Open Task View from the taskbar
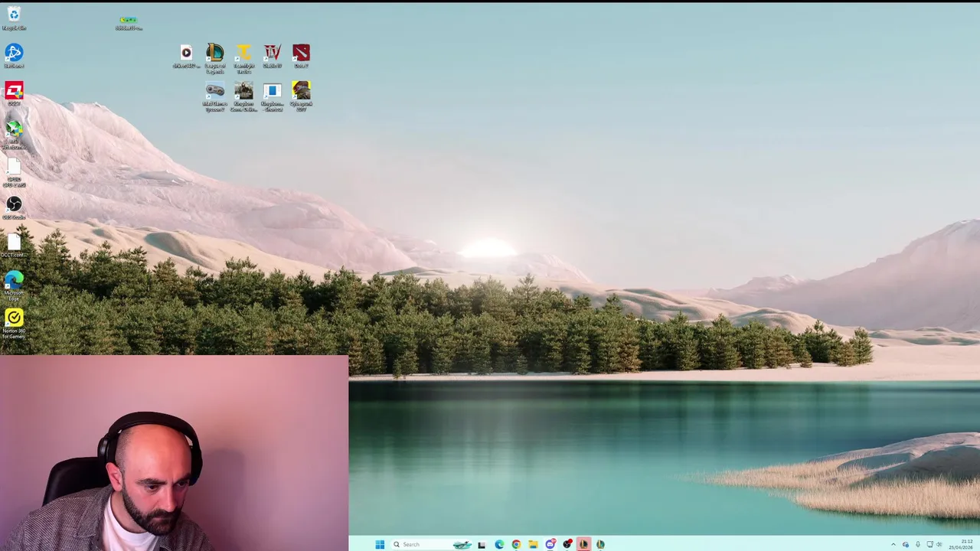This screenshot has width=980, height=551. [x=482, y=544]
